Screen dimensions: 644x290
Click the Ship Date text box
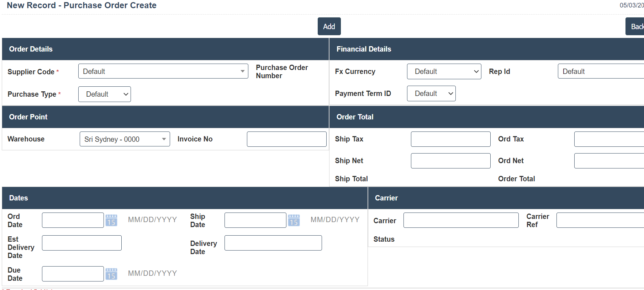255,220
